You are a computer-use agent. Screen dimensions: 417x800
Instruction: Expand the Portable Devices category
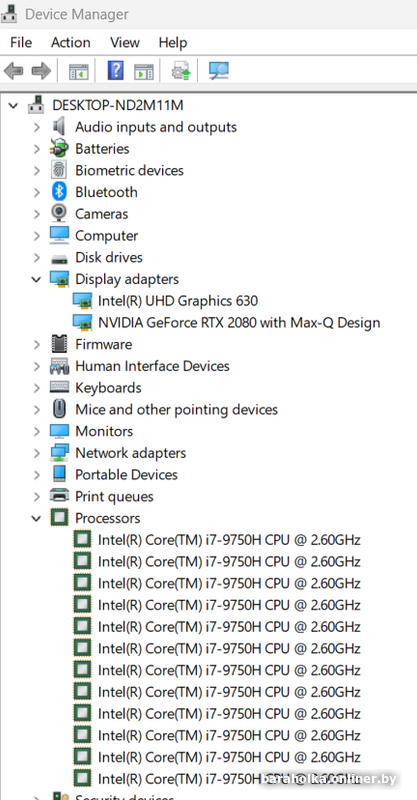(36, 475)
